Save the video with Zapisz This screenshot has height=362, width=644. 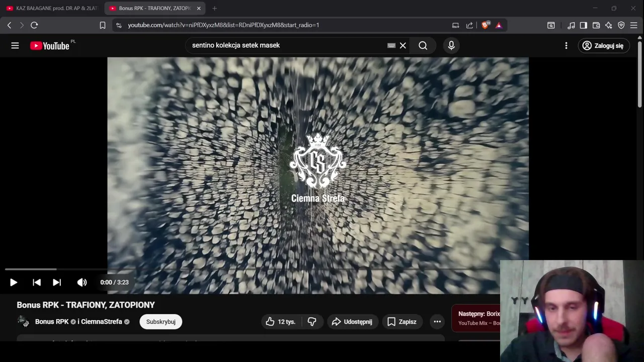tap(401, 322)
